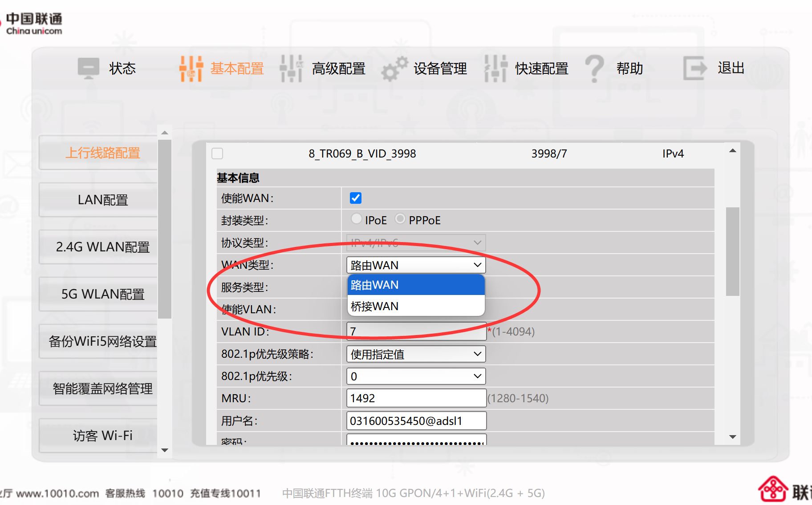Image resolution: width=812 pixels, height=505 pixels.
Task: Click the 状态 monitor icon
Action: [88, 68]
